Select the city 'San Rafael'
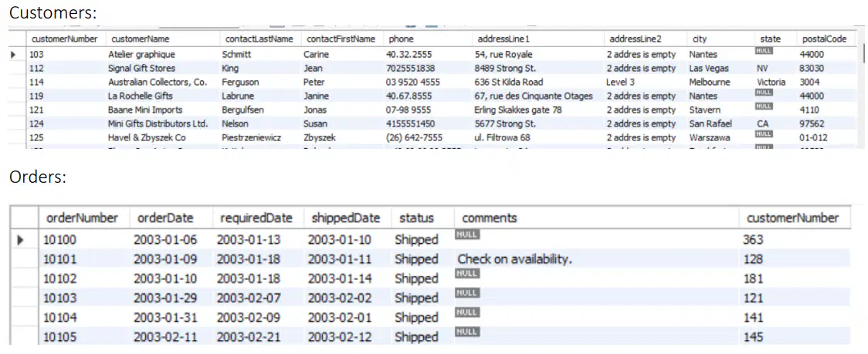868x354 pixels. [710, 123]
